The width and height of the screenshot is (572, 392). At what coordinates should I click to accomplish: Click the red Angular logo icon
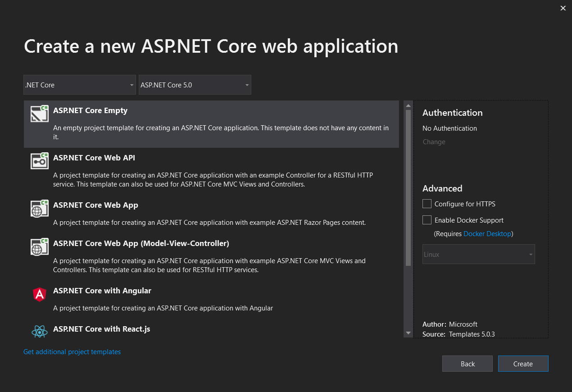[x=40, y=294]
